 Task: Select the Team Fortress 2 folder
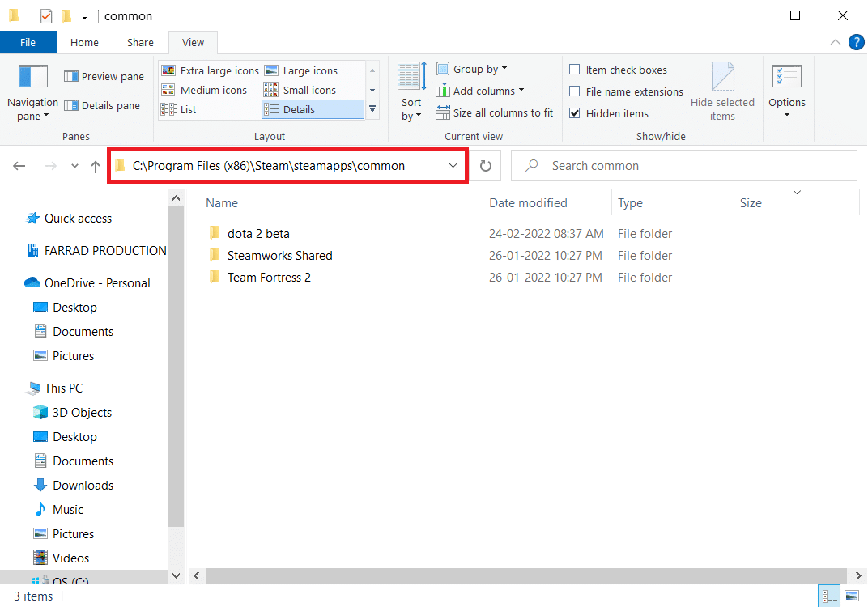click(x=269, y=278)
